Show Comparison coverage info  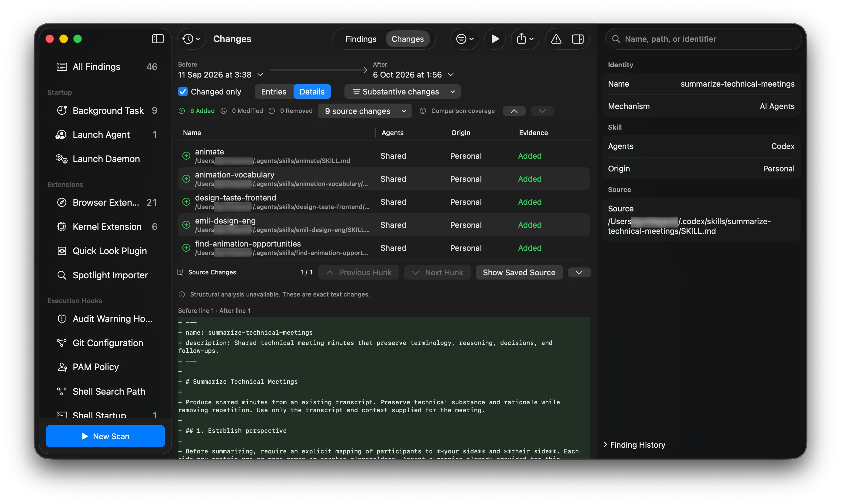click(457, 111)
